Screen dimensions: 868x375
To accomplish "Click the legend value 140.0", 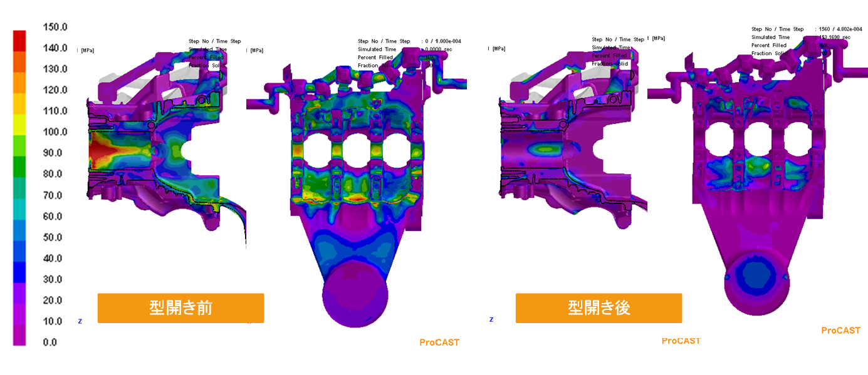I will click(x=55, y=48).
